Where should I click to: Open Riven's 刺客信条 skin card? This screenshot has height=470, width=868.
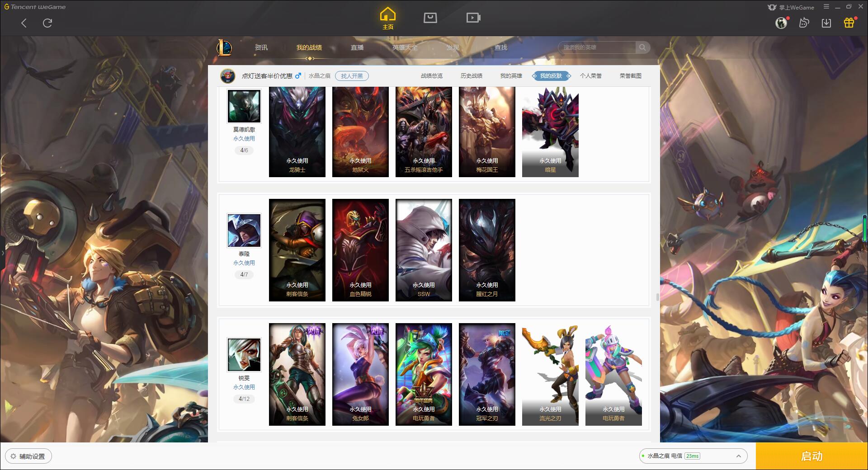(x=297, y=374)
